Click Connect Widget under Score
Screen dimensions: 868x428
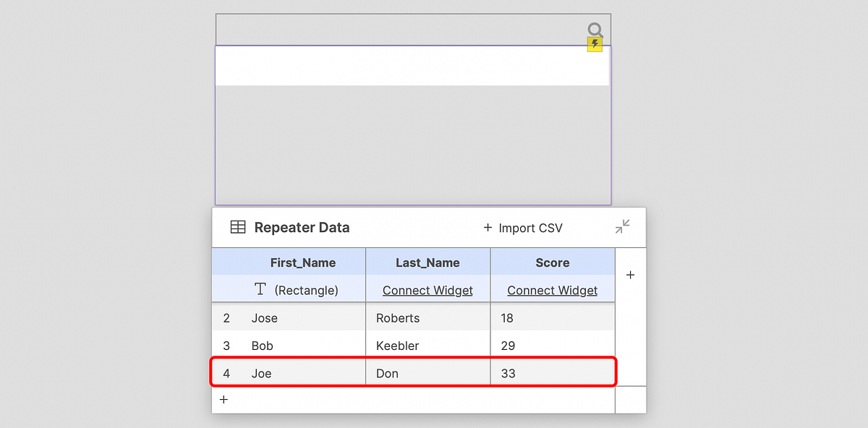552,290
